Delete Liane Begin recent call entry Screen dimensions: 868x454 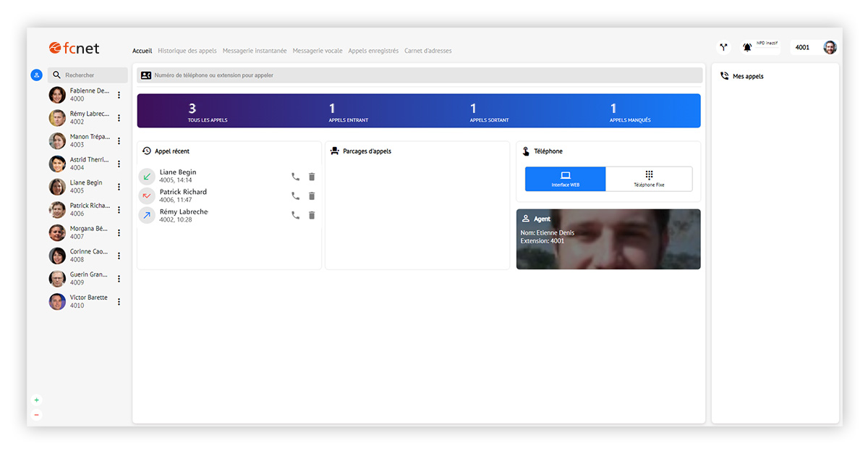[312, 176]
